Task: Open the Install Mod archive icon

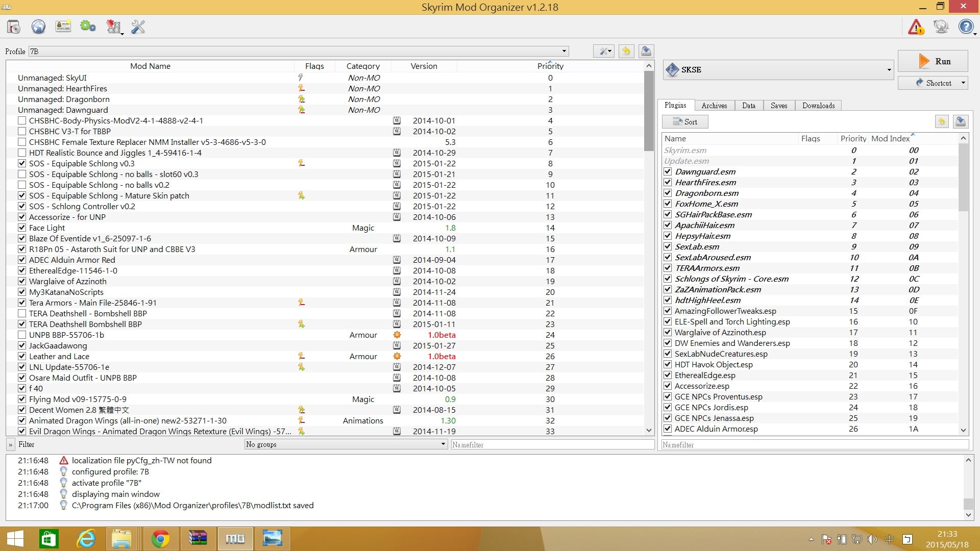Action: pyautogui.click(x=14, y=27)
